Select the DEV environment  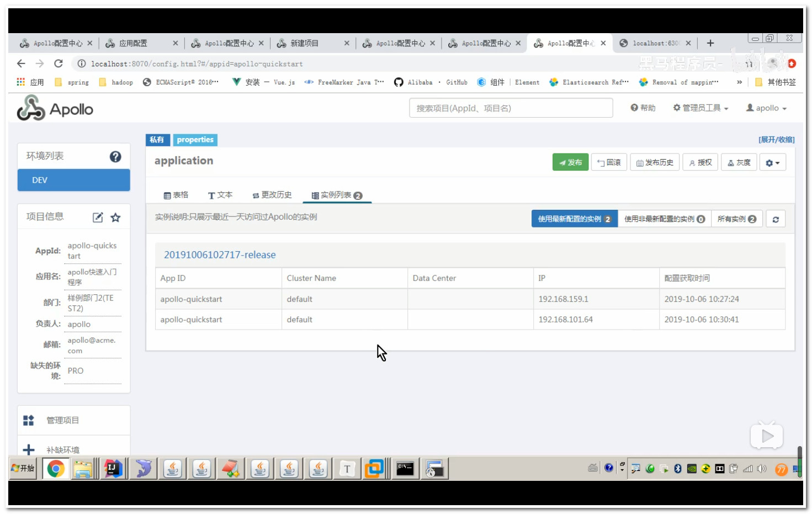[73, 180]
